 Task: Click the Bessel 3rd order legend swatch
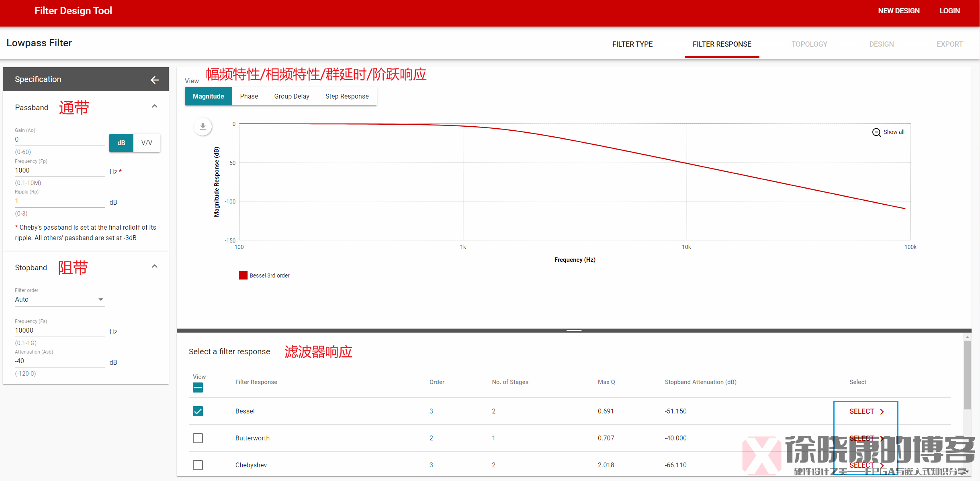click(243, 275)
